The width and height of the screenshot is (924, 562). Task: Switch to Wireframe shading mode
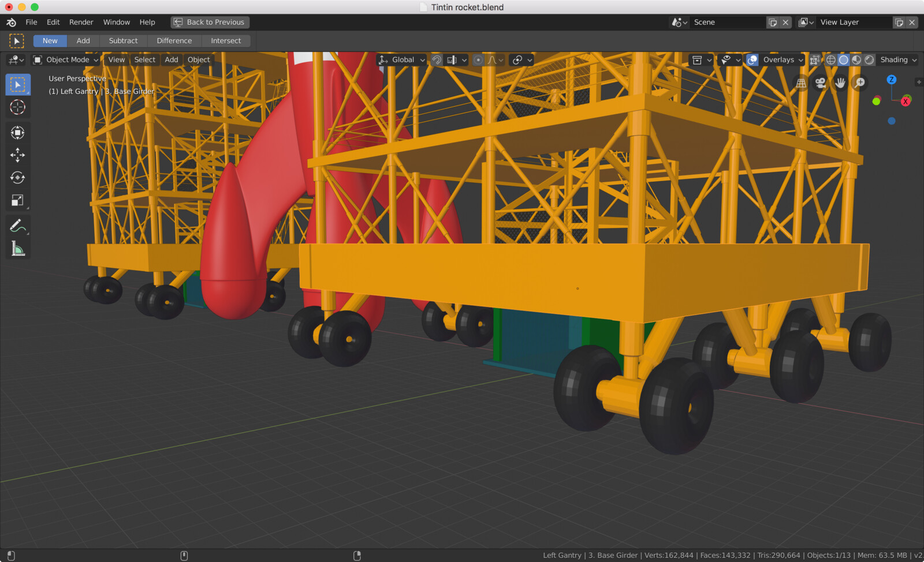(830, 59)
